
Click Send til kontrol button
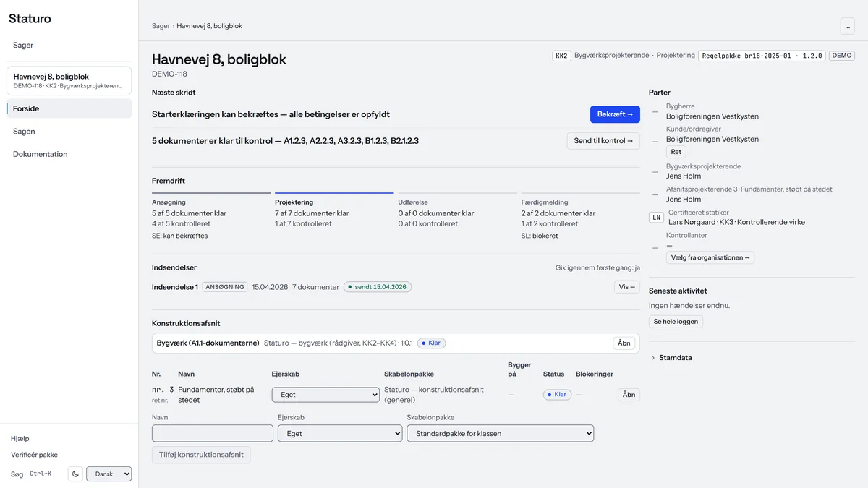[603, 141]
